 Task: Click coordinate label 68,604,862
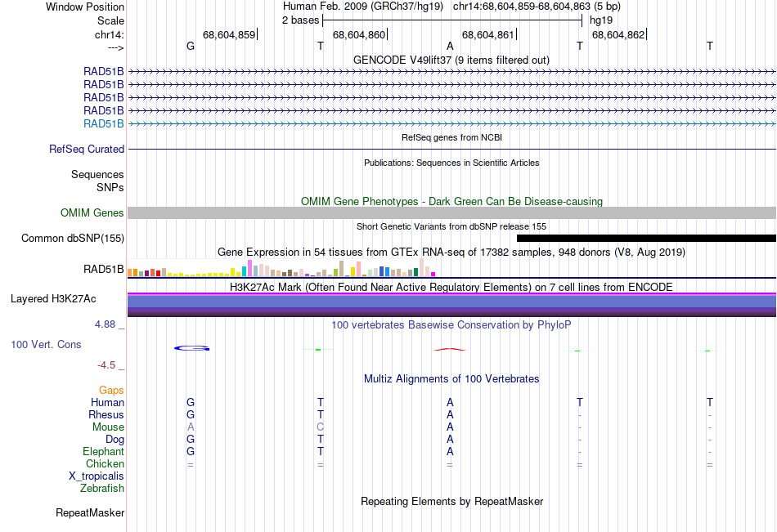tap(618, 34)
